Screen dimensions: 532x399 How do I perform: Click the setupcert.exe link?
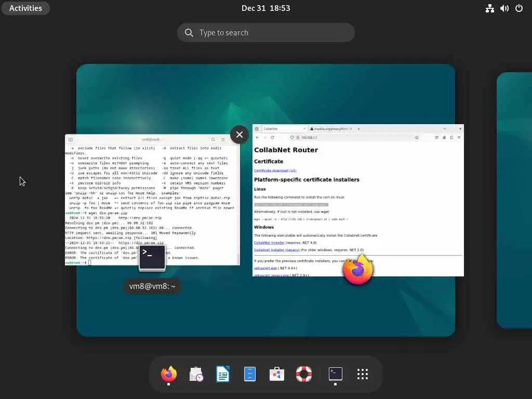265,268
